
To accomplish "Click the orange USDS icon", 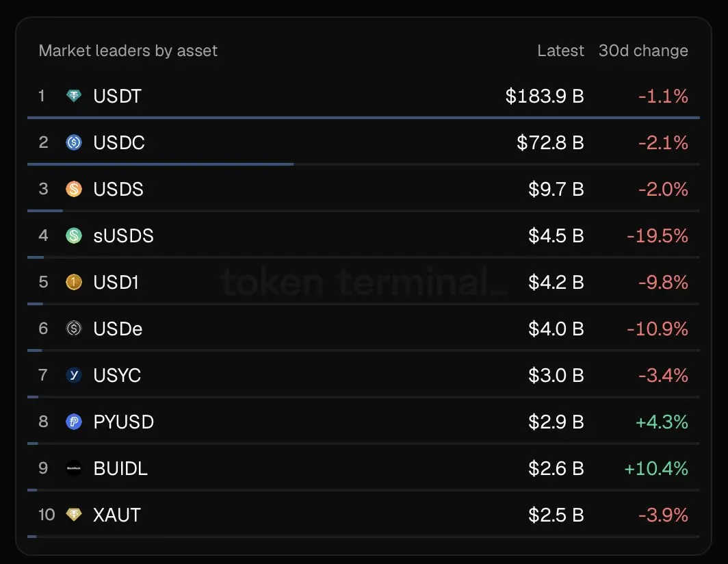I will tap(74, 189).
